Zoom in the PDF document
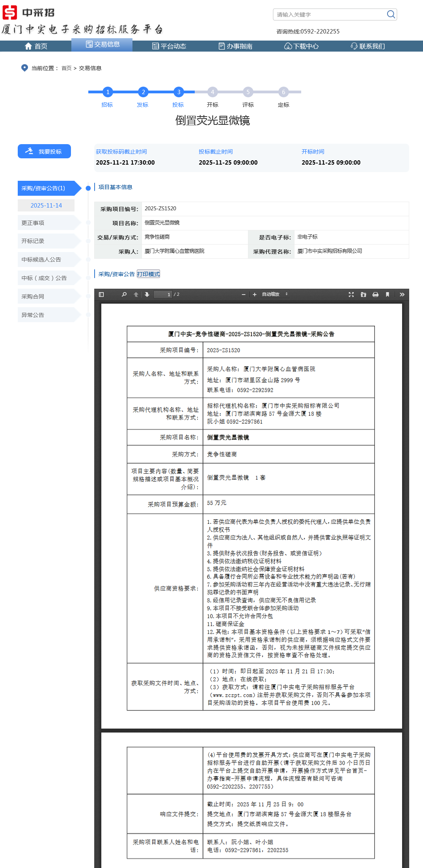The width and height of the screenshot is (423, 868). click(x=255, y=295)
